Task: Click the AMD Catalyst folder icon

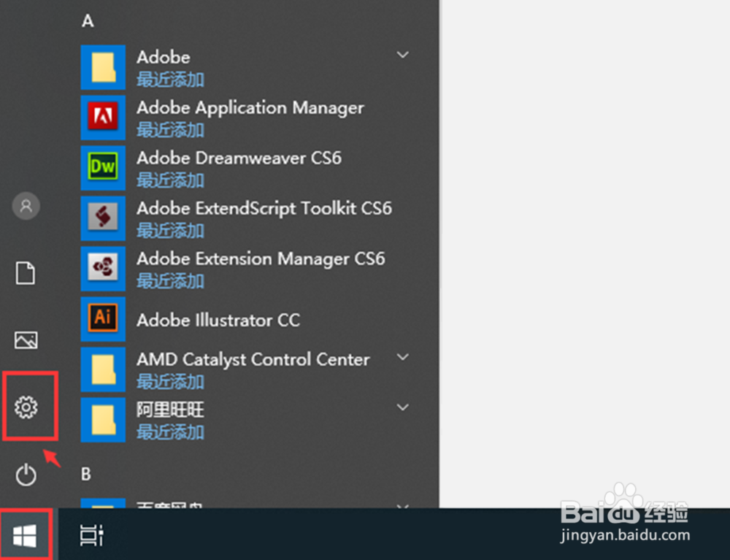Action: [103, 369]
